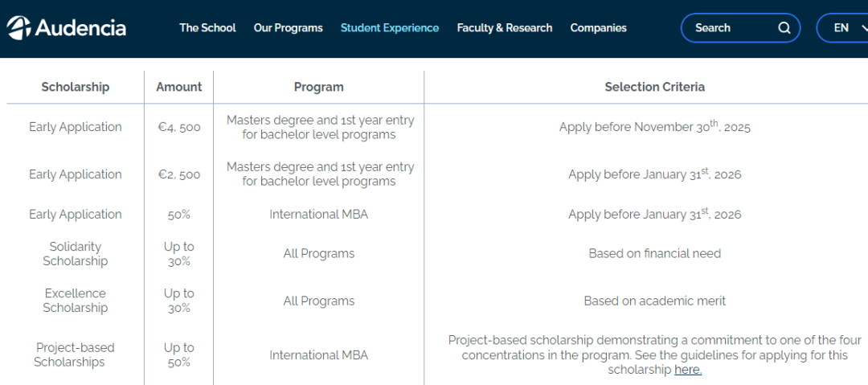This screenshot has height=385, width=868.
Task: Click the Excellence Scholarship row label
Action: pyautogui.click(x=76, y=301)
